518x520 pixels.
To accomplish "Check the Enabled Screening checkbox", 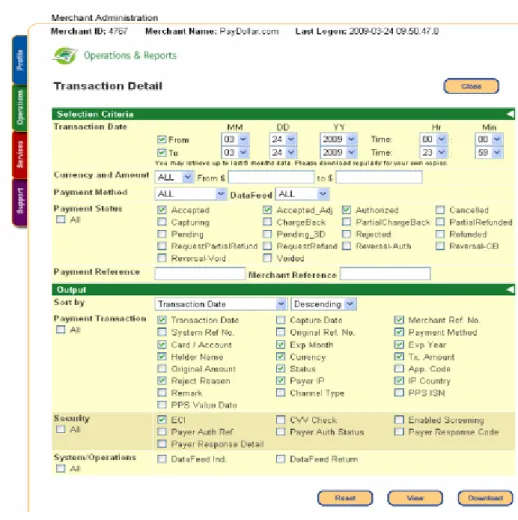I will click(x=399, y=420).
